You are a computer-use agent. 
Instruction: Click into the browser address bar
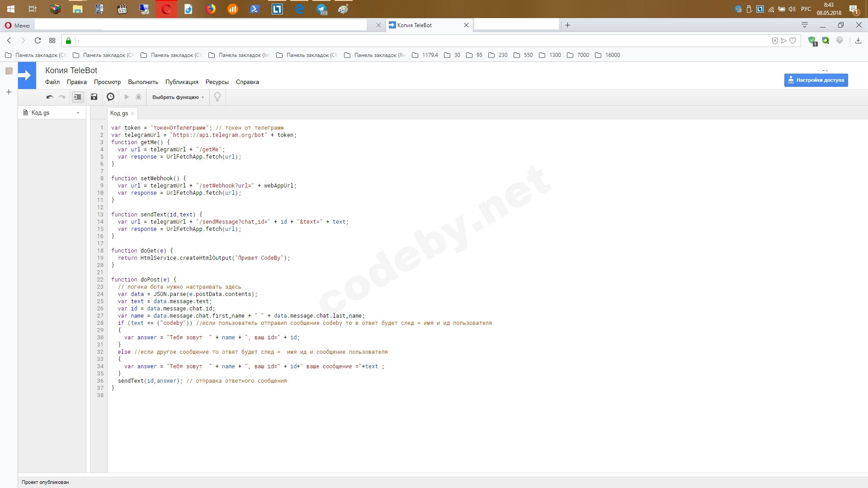[x=407, y=41]
